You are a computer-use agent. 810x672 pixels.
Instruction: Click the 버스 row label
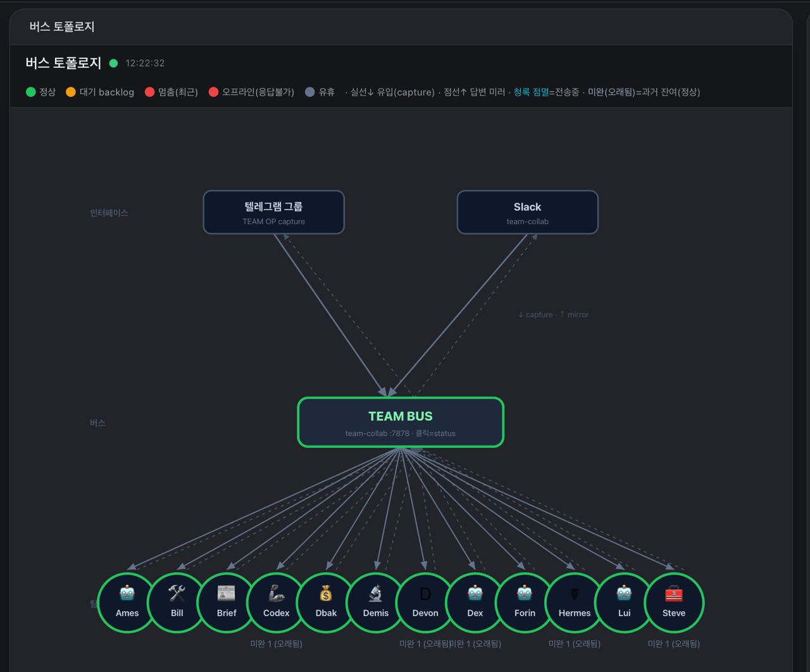point(97,423)
